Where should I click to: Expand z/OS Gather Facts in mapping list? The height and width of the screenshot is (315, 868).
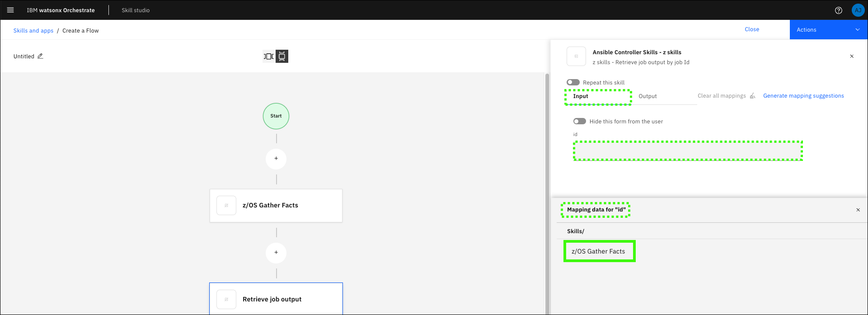599,251
